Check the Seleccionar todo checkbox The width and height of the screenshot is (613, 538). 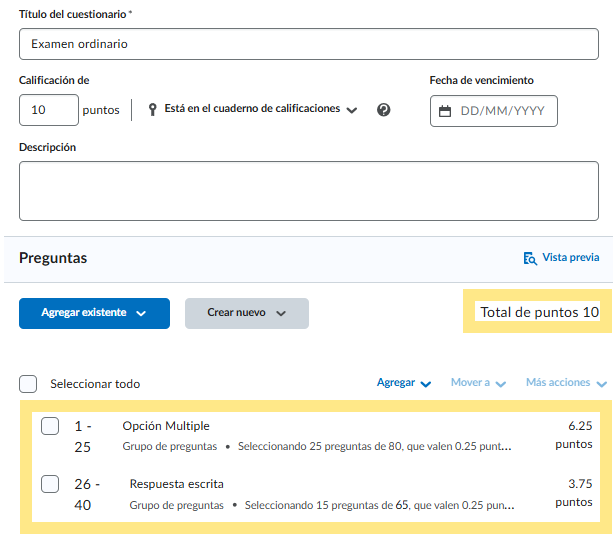click(x=28, y=384)
